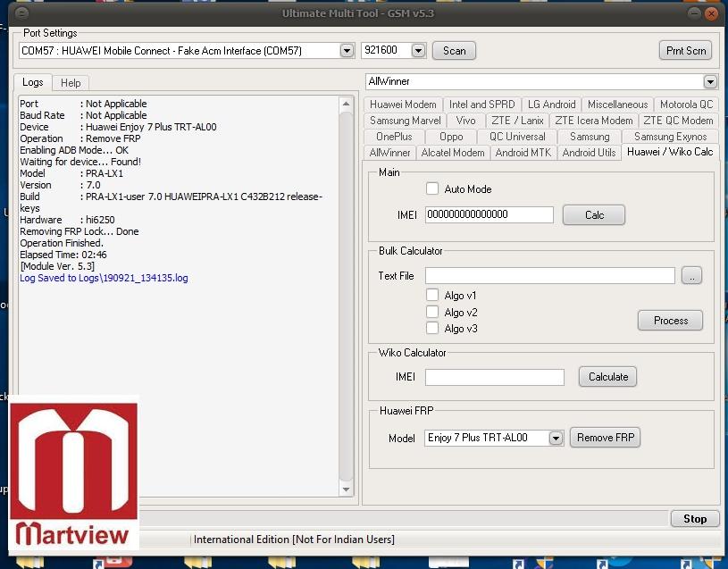Click the log panel scroll down arrow

[x=346, y=490]
